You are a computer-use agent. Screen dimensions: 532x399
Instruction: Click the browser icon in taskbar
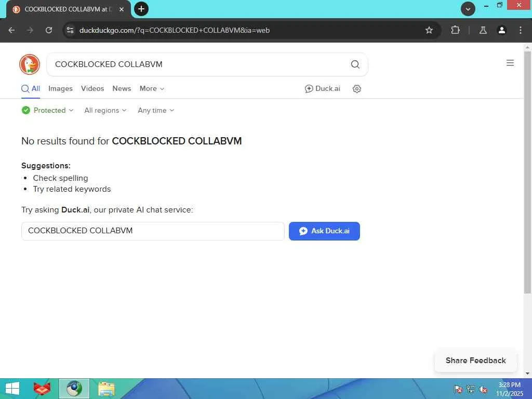74,389
